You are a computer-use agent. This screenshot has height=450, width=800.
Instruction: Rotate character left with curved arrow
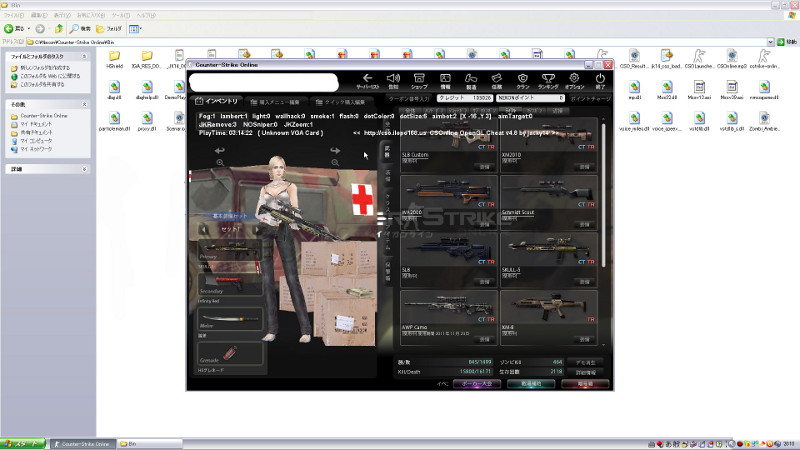(219, 151)
